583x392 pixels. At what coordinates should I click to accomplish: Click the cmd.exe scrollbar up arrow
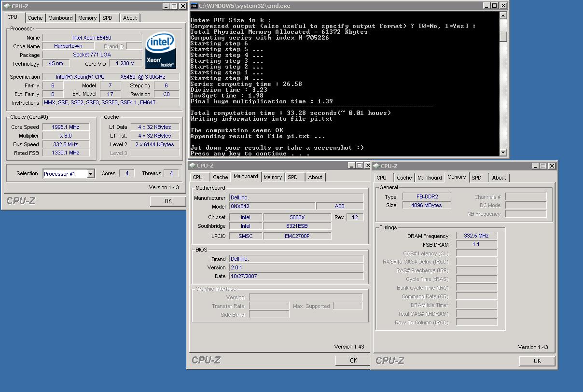click(503, 15)
